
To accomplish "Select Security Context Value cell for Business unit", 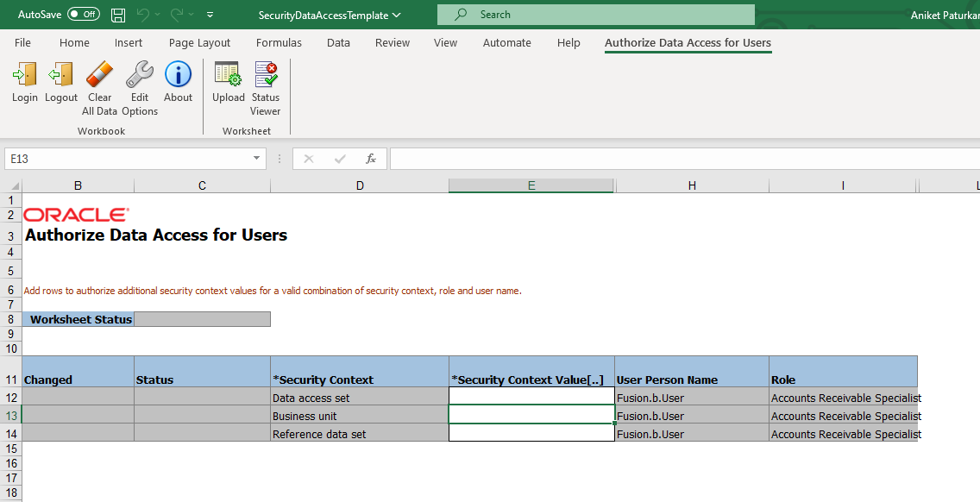I will [531, 415].
